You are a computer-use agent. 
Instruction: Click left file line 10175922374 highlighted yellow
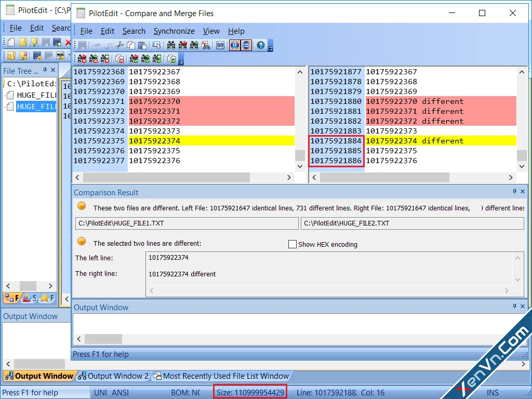pos(211,140)
